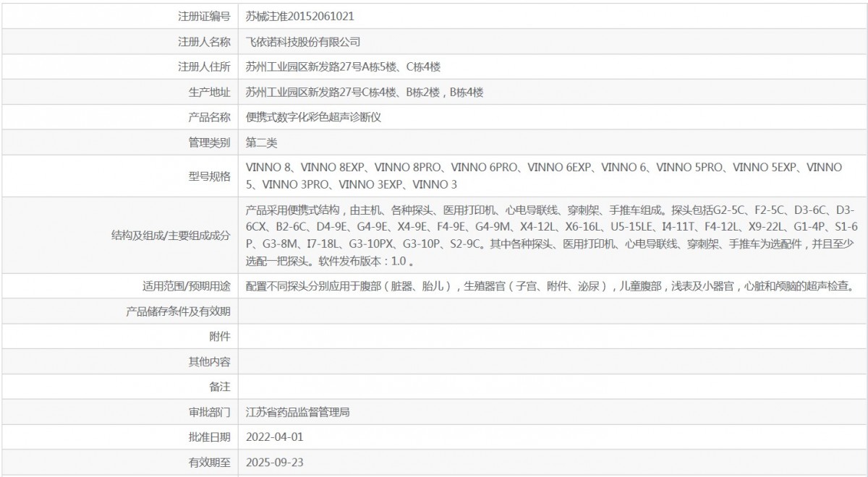Click the 管理类别 label
Screen dimensions: 868x477
click(209, 142)
